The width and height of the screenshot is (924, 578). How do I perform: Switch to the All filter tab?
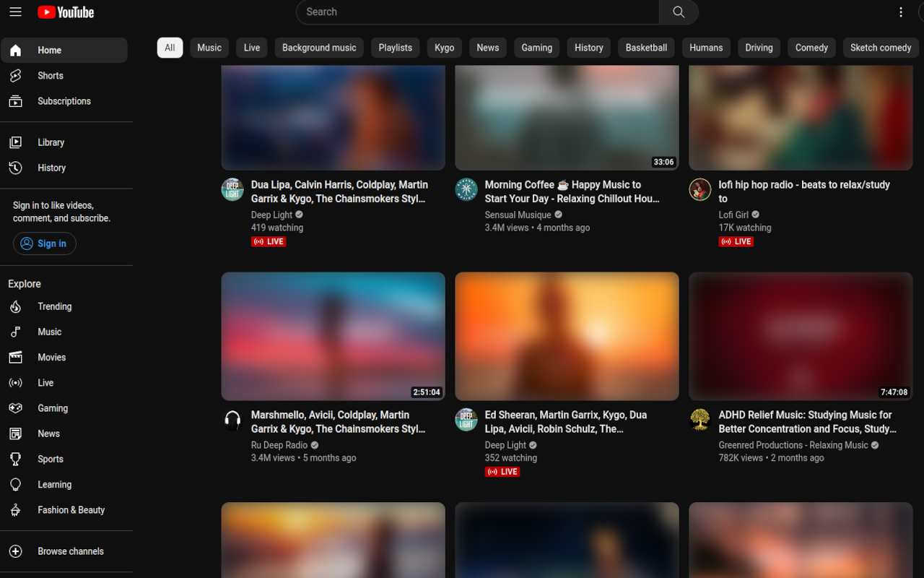(169, 47)
